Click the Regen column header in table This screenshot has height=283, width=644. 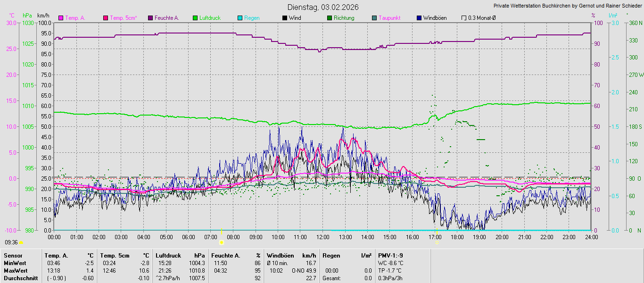point(331,256)
